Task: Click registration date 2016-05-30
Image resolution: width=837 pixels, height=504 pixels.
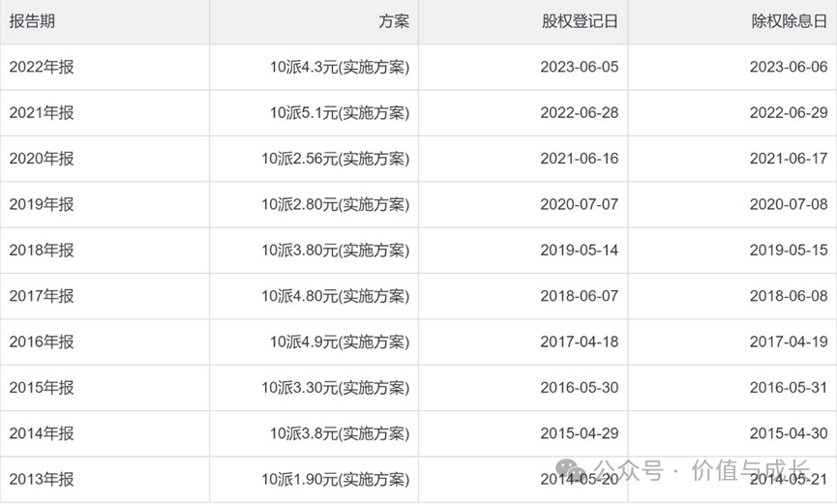Action: (580, 388)
